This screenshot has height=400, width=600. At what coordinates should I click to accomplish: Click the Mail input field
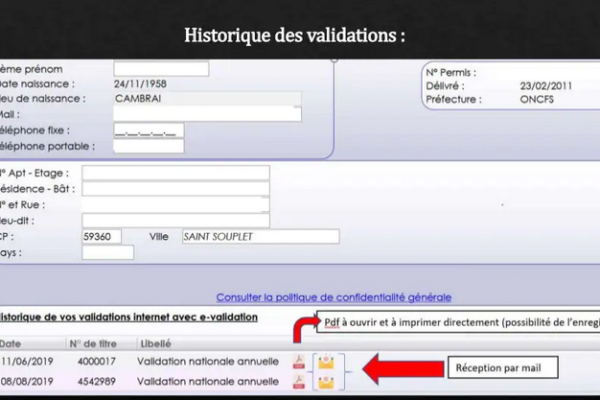[x=207, y=114]
